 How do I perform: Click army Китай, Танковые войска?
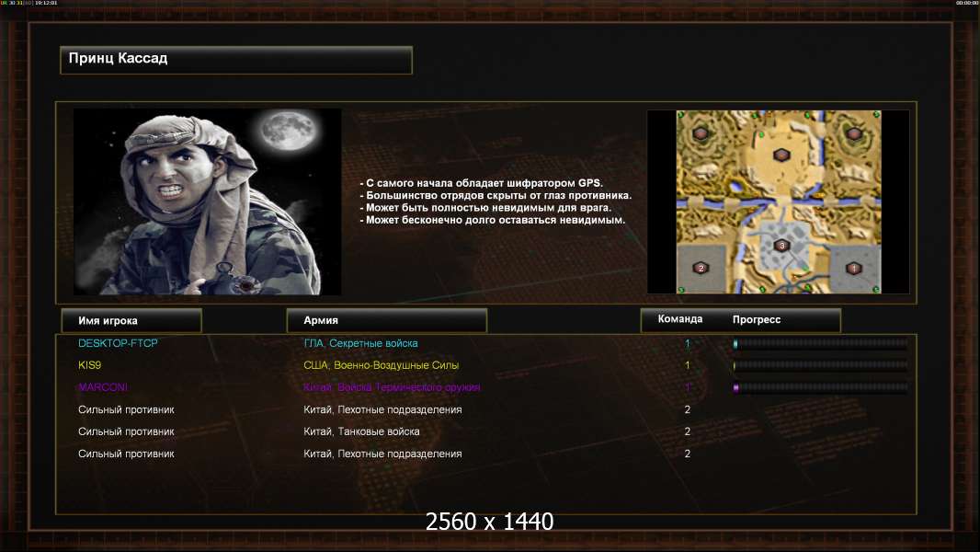coord(361,431)
